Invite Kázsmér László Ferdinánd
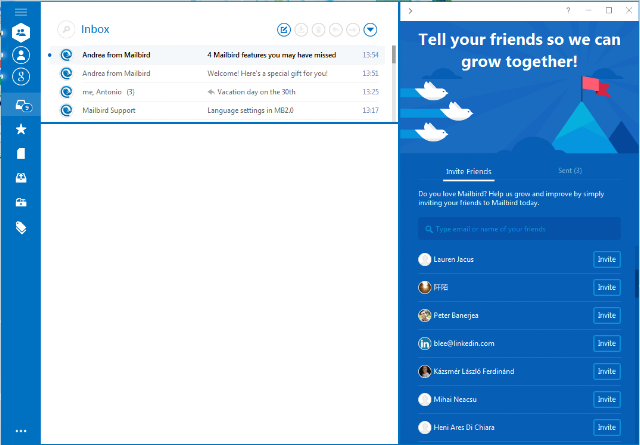 [x=607, y=371]
